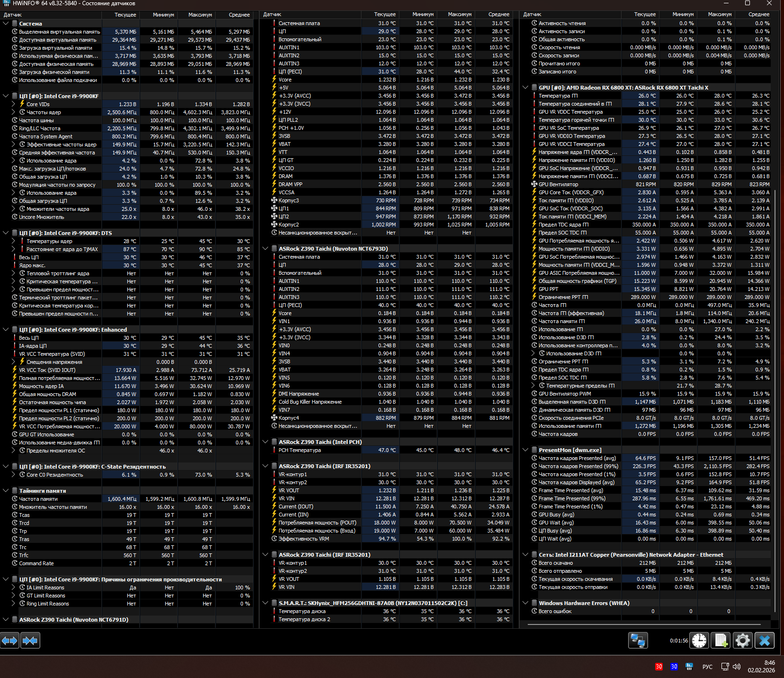Viewport: 784px width, 678px height.
Task: Expand the Температуры ядер row
Action: coord(14,241)
